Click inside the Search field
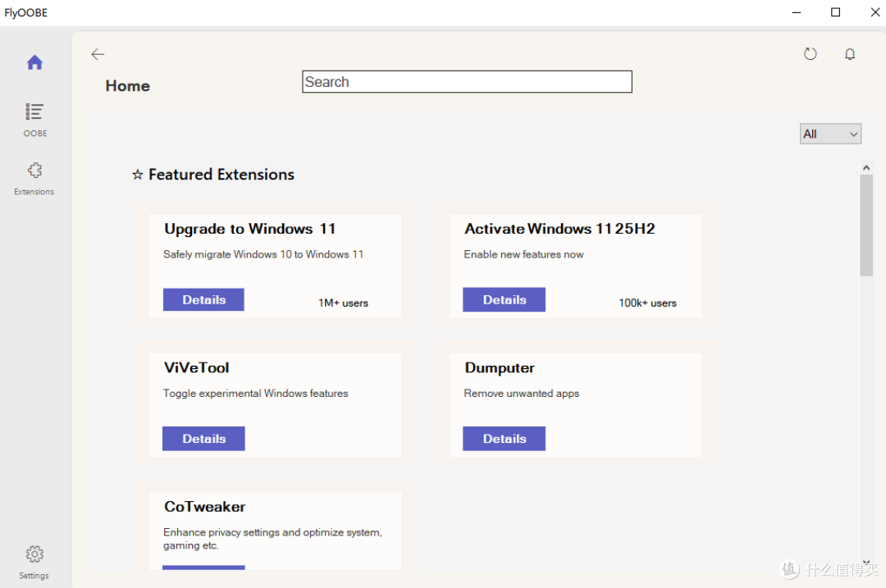Image resolution: width=886 pixels, height=588 pixels. point(467,82)
